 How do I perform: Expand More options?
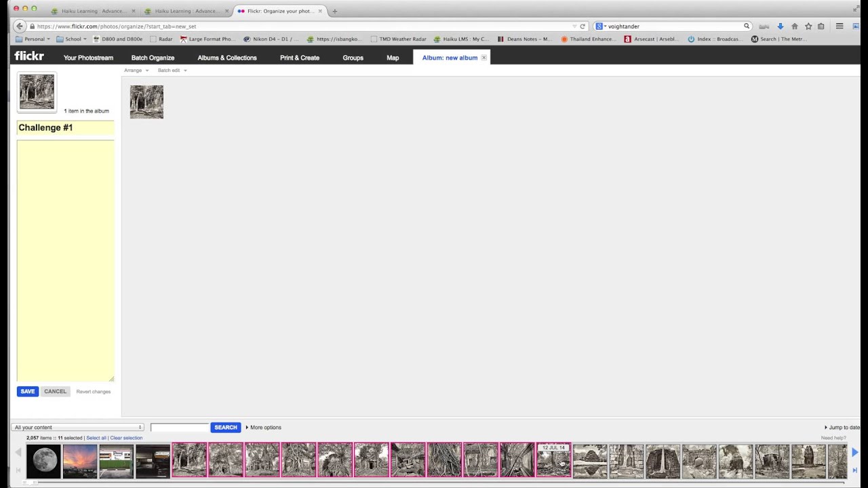[263, 428]
